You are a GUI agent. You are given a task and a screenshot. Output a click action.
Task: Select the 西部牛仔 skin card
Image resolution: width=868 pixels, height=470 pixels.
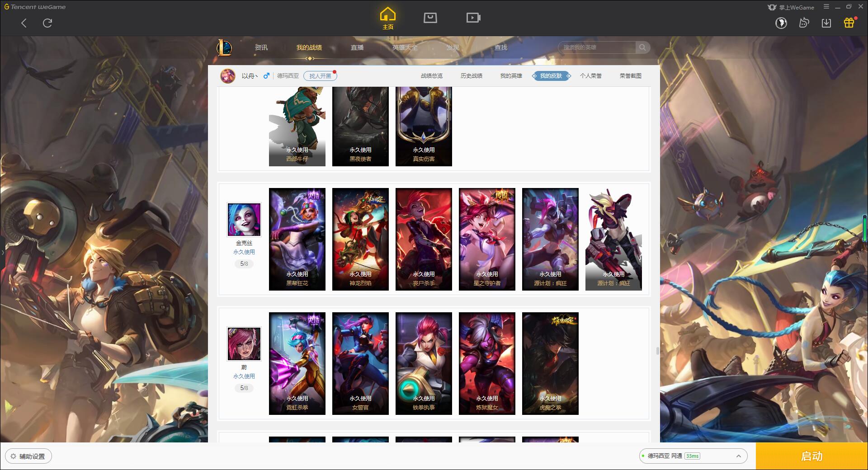tap(297, 127)
